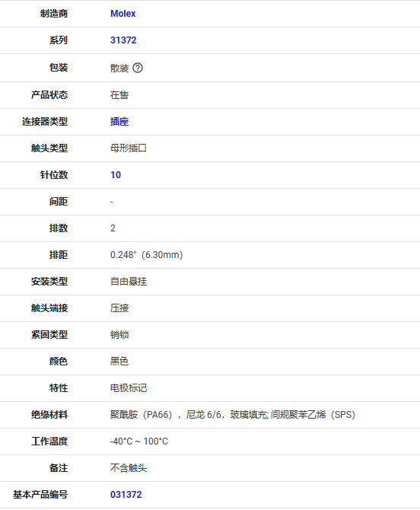Viewport: 420px width, 510px height.
Task: Click the help icon beside 散装
Action: 138,68
